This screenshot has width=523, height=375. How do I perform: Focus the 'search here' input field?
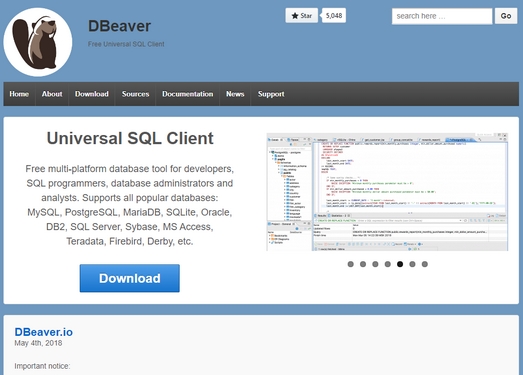[x=442, y=16]
